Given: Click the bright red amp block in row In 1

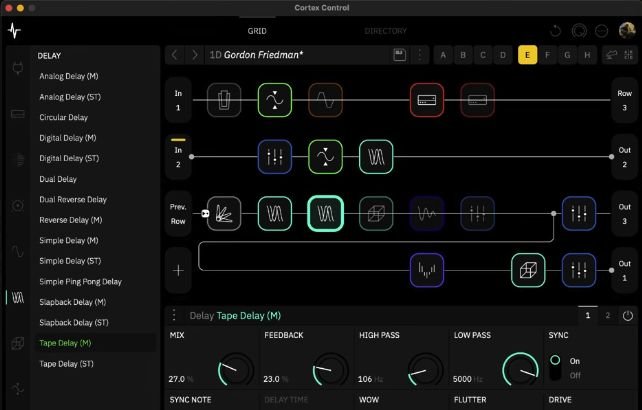Looking at the screenshot, I should pos(427,100).
